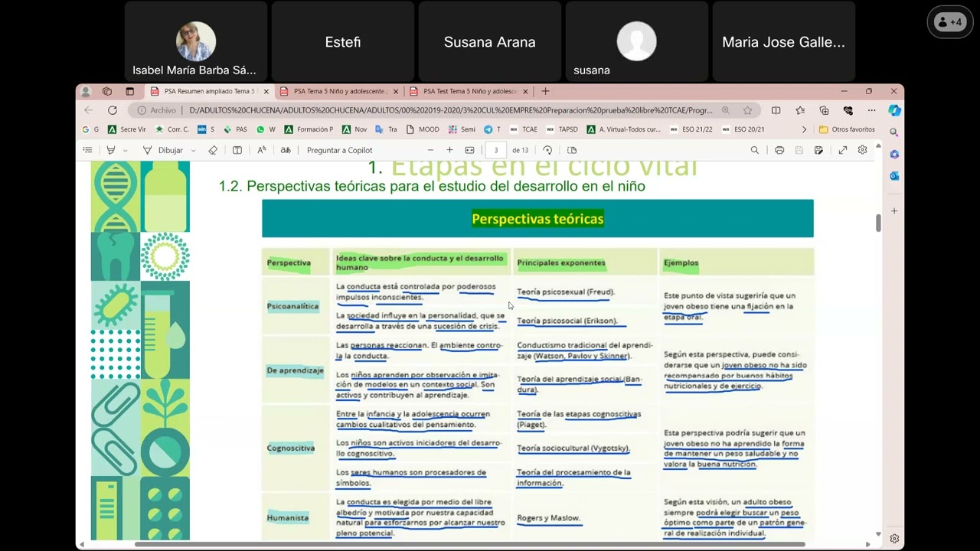Screen dimensions: 980x551
Task: Toggle split screen view in Edge
Action: [x=776, y=110]
